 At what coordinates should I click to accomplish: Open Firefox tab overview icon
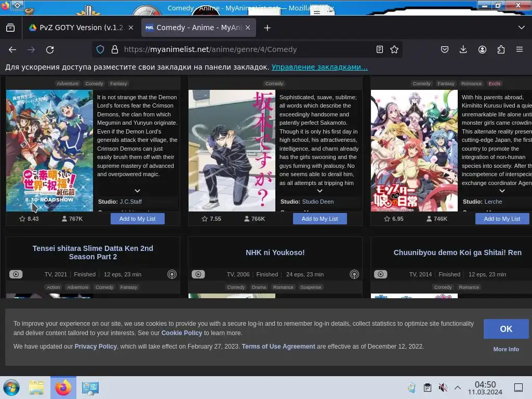[10, 28]
